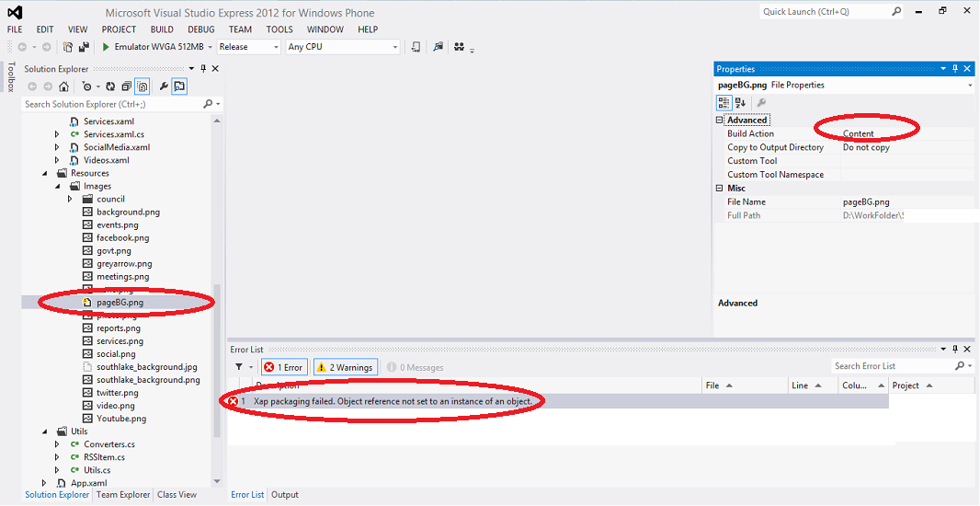Click Property Pages wrench in Properties panel
Viewport: 980px width, 506px height.
coord(760,102)
